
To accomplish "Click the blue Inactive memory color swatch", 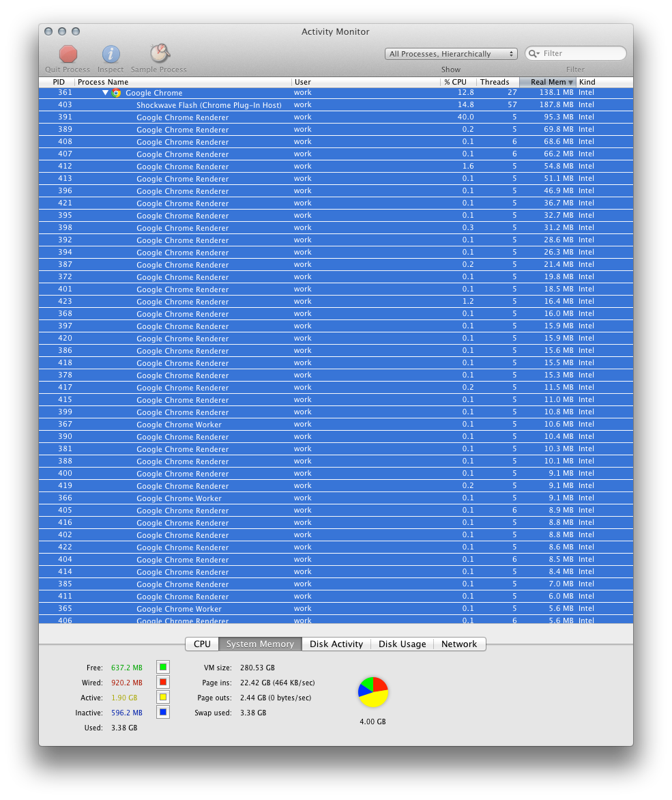I will click(163, 712).
